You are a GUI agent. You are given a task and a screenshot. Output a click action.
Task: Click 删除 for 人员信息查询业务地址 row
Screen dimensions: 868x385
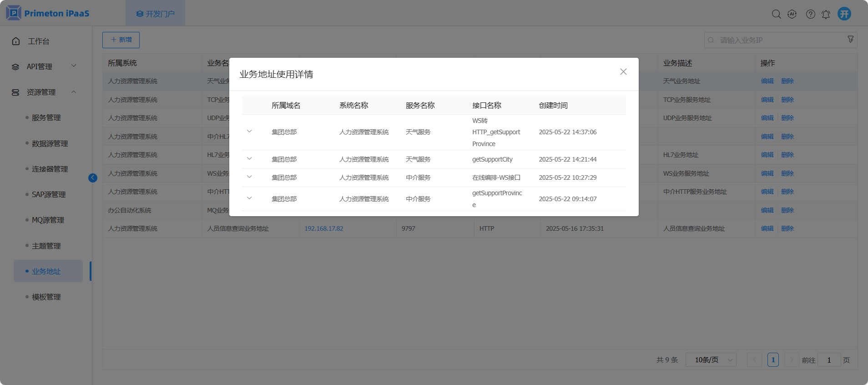787,228
